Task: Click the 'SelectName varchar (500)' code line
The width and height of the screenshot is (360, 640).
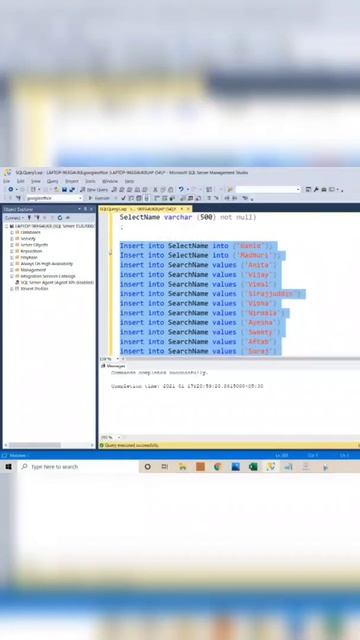Action: [x=188, y=218]
